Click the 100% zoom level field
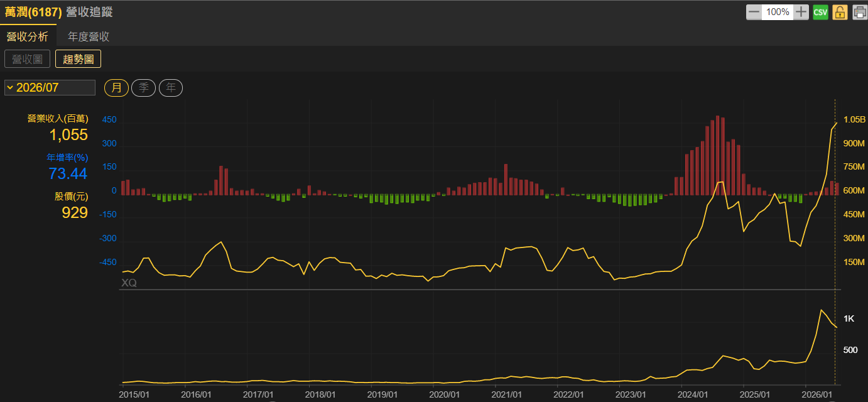868x402 pixels. (x=778, y=12)
